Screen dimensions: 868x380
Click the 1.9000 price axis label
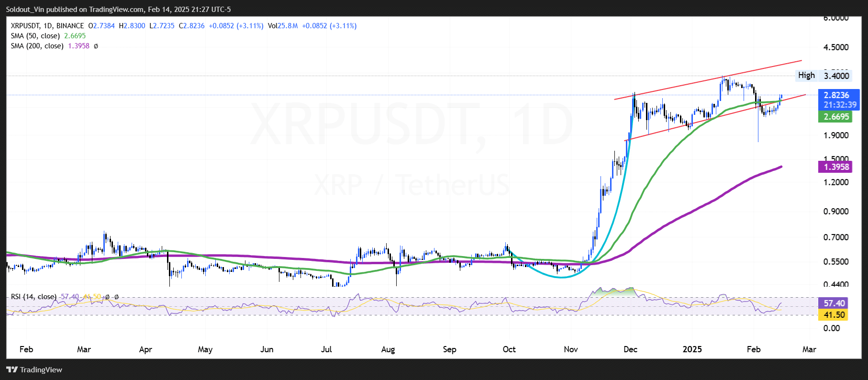click(836, 135)
